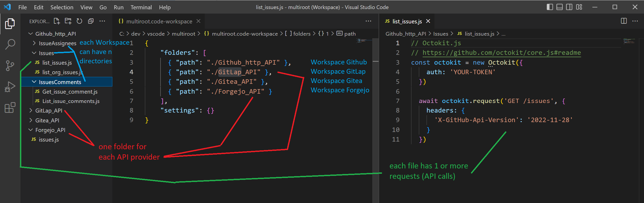The height and width of the screenshot is (203, 644).
Task: Click Github_http_API breadcrumb in right editor
Action: (x=406, y=34)
